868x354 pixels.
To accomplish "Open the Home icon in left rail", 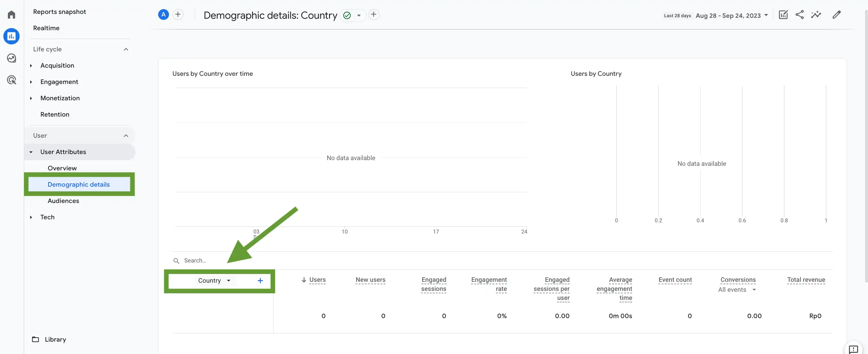I will 11,14.
